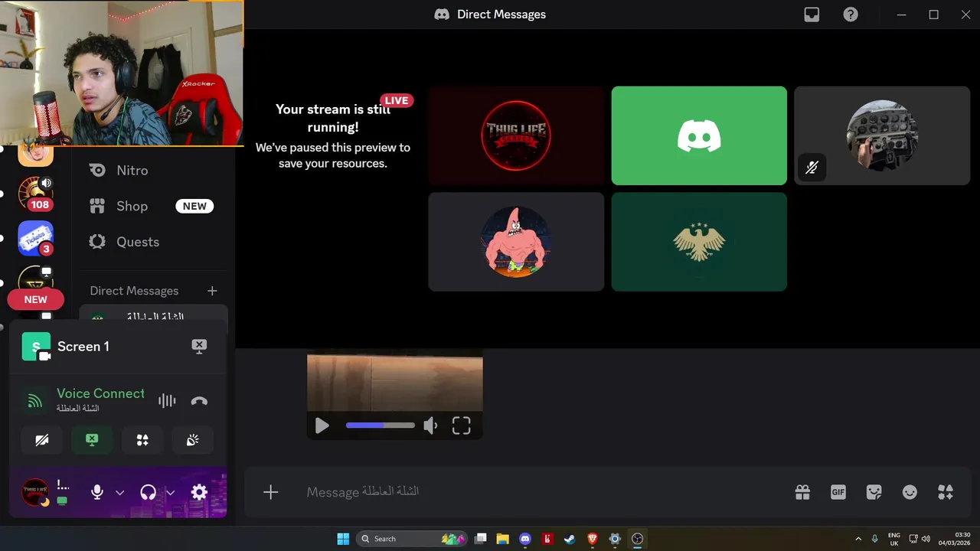Click the red NEW unread pill
The height and width of the screenshot is (551, 980).
click(35, 299)
